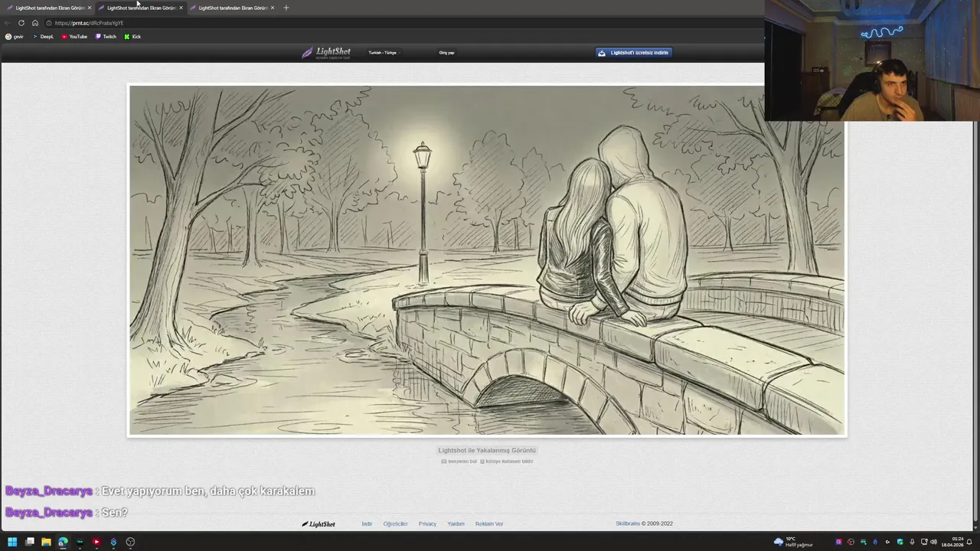Image resolution: width=980 pixels, height=551 pixels.
Task: Click the Giriş yap sign-in link
Action: pyautogui.click(x=446, y=53)
